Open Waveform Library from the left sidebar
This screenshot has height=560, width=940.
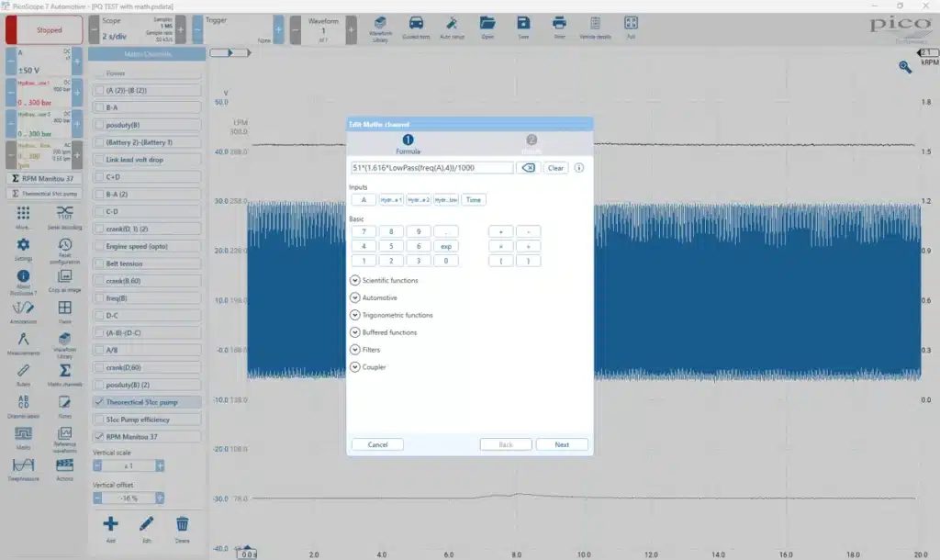(65, 344)
